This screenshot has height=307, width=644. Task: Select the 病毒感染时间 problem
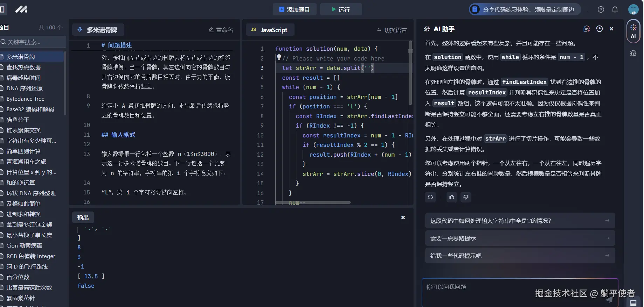coord(32,78)
